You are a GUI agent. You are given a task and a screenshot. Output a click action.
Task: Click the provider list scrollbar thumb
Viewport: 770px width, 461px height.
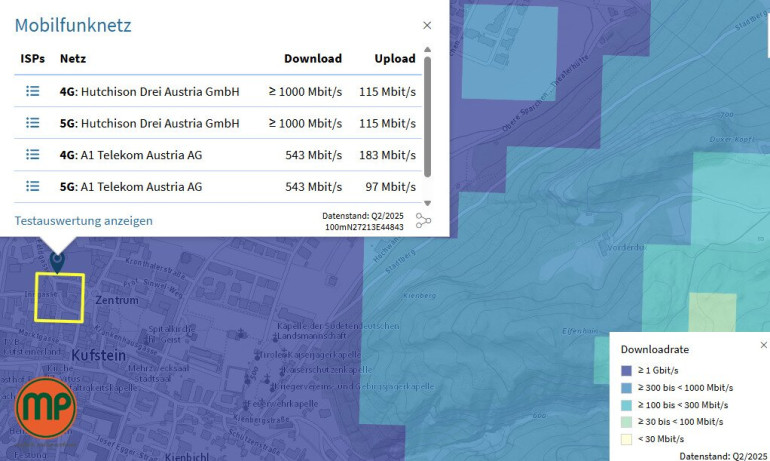tap(428, 115)
